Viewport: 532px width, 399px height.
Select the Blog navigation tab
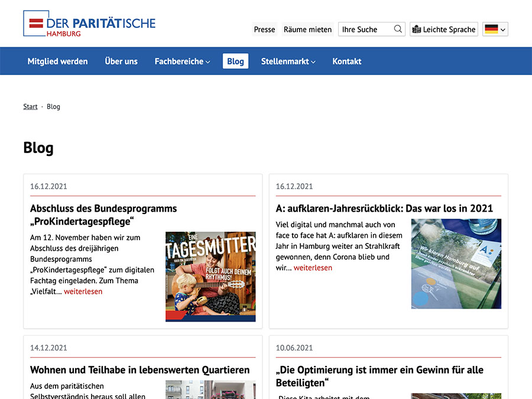tap(235, 61)
